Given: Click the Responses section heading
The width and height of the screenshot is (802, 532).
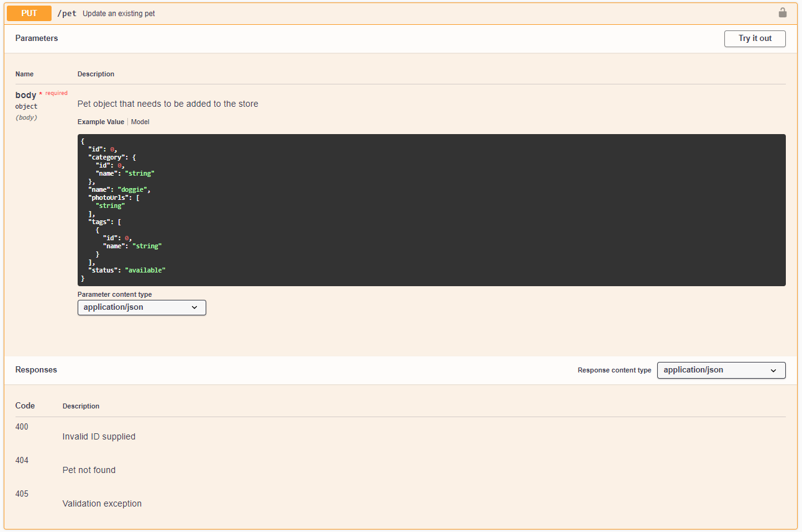Looking at the screenshot, I should [36, 369].
